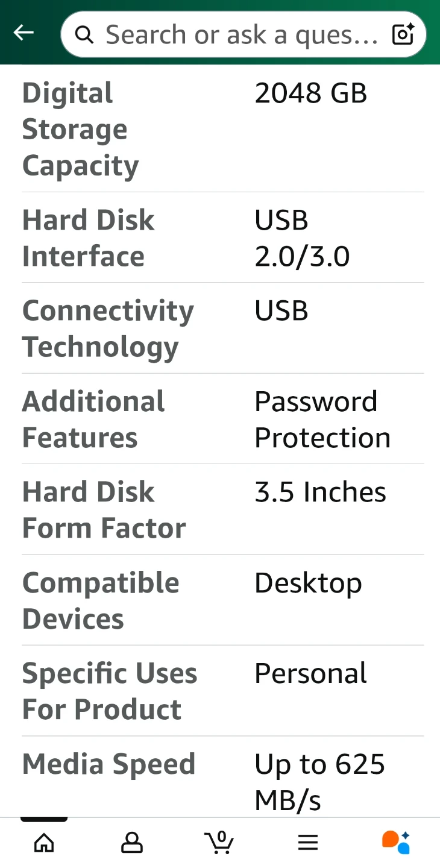Select the Specific Uses For Product label

point(109,691)
